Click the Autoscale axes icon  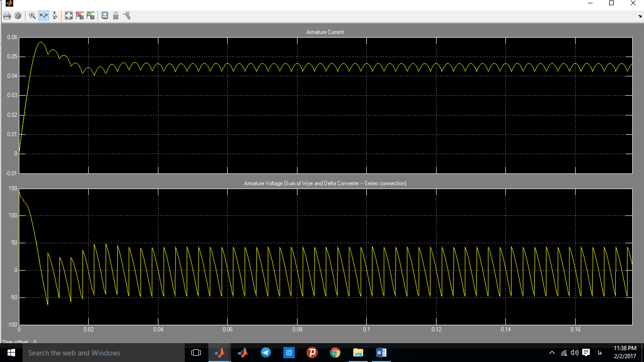coord(69,16)
